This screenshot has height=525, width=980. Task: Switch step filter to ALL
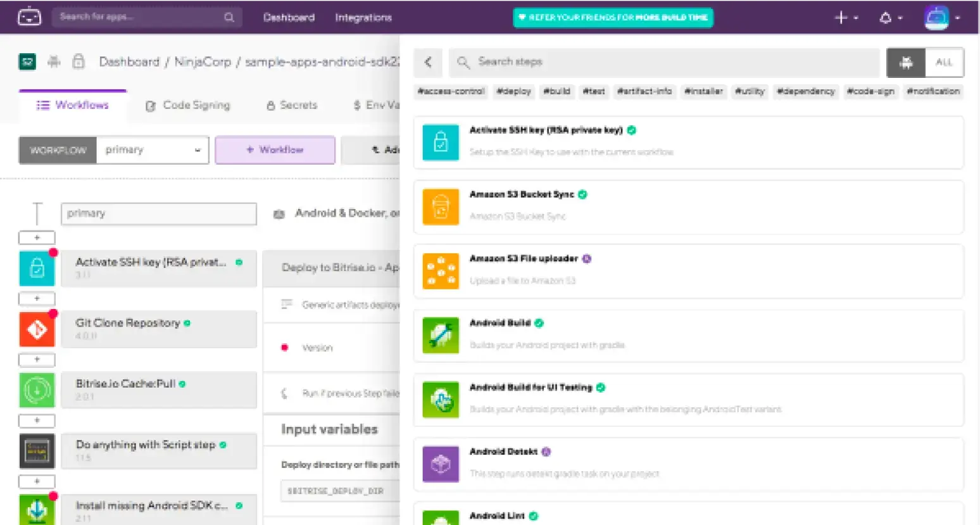[944, 62]
